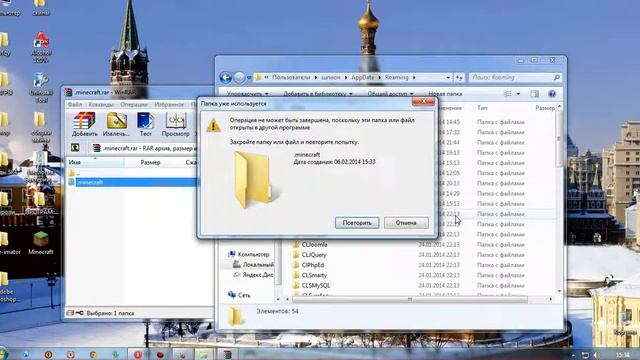Screen dimensions: 640x360
Task: Toggle the preview pane icon in Explorer
Action: pyautogui.click(x=534, y=94)
